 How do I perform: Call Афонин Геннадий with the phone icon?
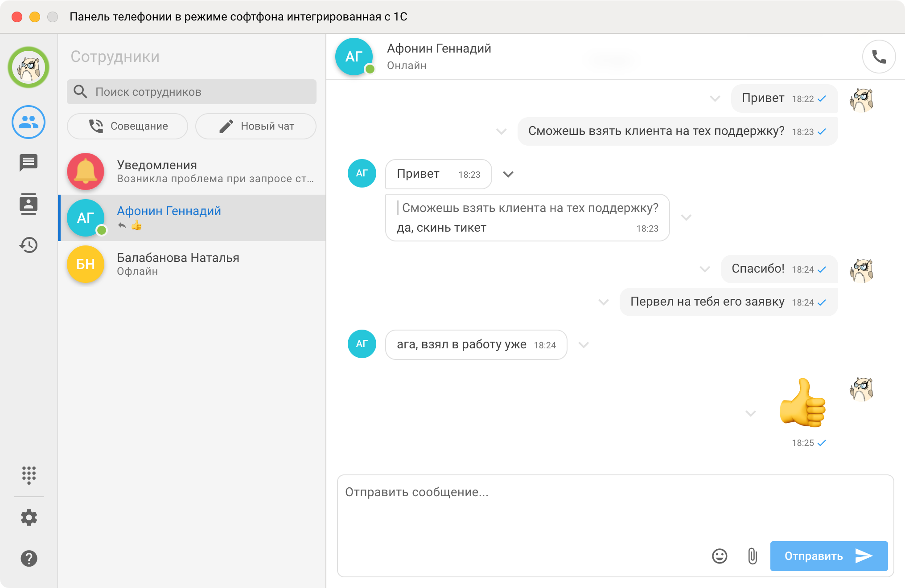coord(879,57)
